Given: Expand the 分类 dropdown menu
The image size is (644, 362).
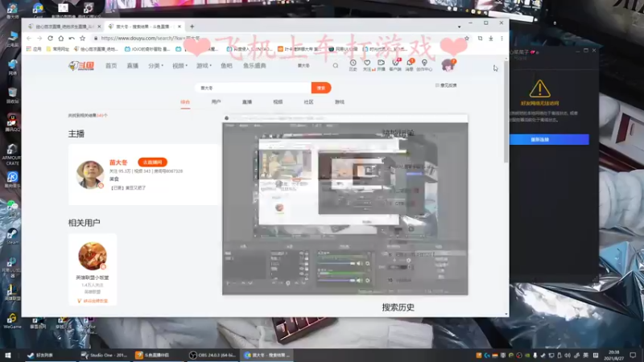Looking at the screenshot, I should coord(155,66).
